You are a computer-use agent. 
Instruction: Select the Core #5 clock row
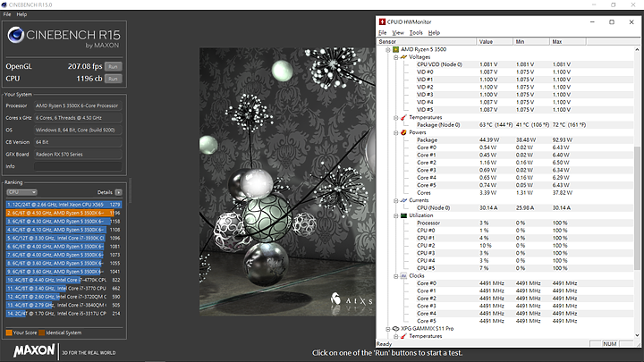pyautogui.click(x=505, y=321)
